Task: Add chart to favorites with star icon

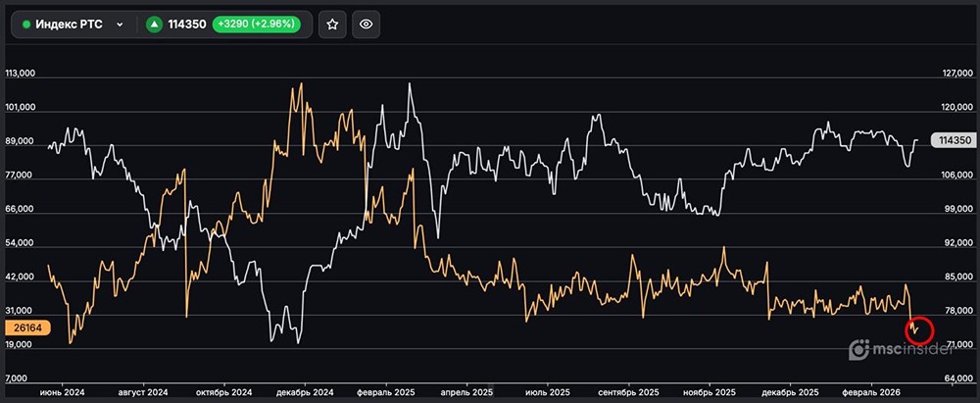Action: pyautogui.click(x=332, y=25)
